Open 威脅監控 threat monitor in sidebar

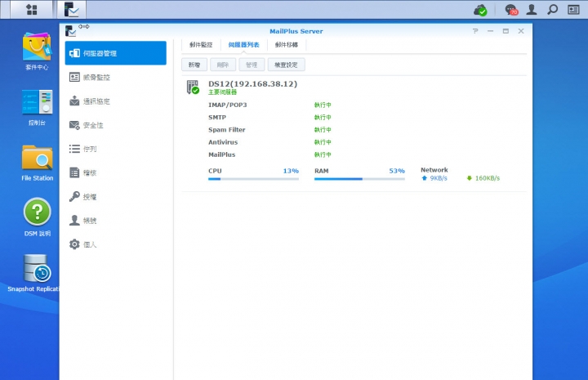point(115,78)
